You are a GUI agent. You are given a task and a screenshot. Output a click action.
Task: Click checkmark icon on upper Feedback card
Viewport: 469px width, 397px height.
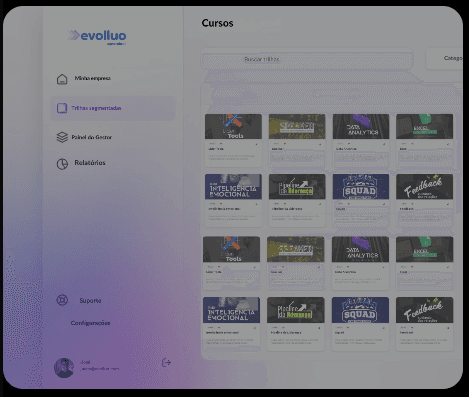click(448, 204)
